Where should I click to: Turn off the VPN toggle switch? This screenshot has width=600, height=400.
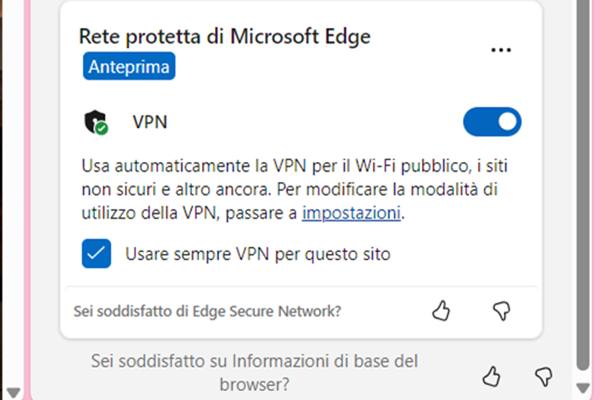pos(492,122)
